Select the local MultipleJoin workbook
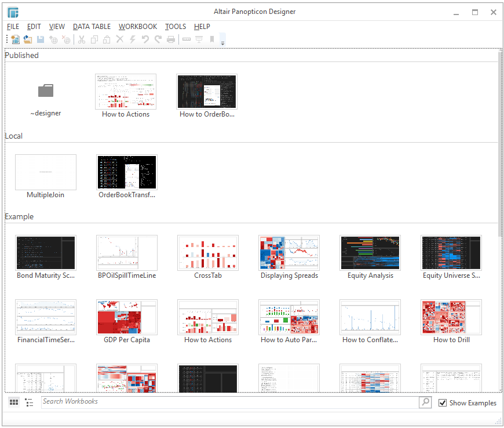The height and width of the screenshot is (428, 504). coord(46,172)
